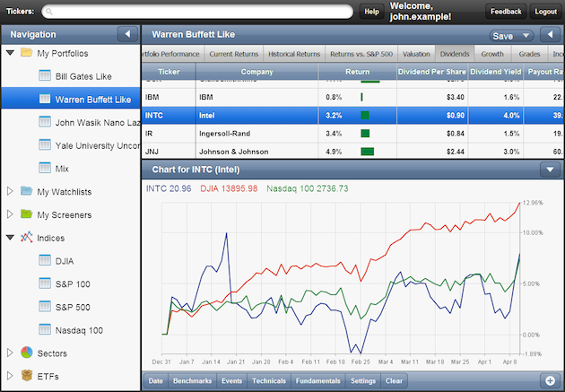The image size is (565, 392).
Task: Click the Tickers search input field
Action: pos(197,12)
